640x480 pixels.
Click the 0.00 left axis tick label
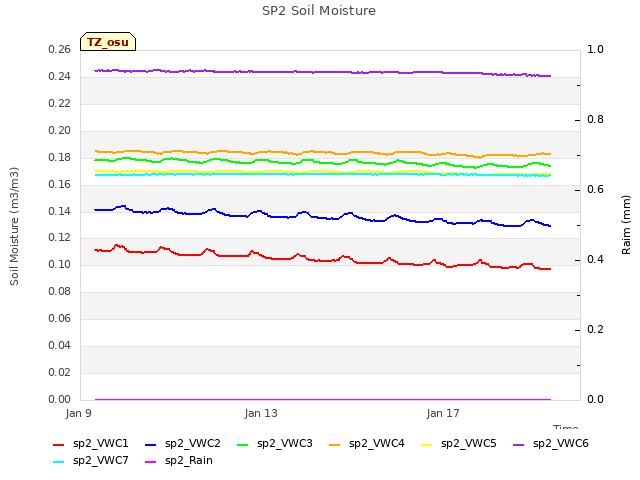(x=60, y=399)
